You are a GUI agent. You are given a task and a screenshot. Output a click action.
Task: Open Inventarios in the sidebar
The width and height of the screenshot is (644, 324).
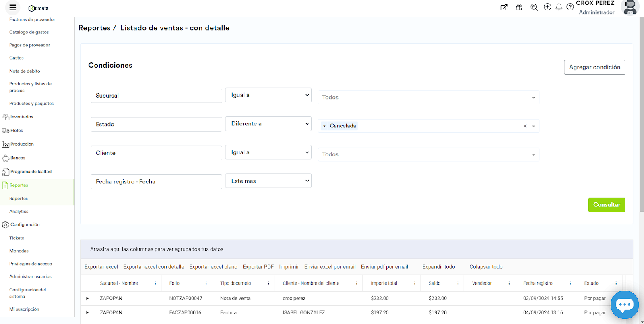coord(22,117)
